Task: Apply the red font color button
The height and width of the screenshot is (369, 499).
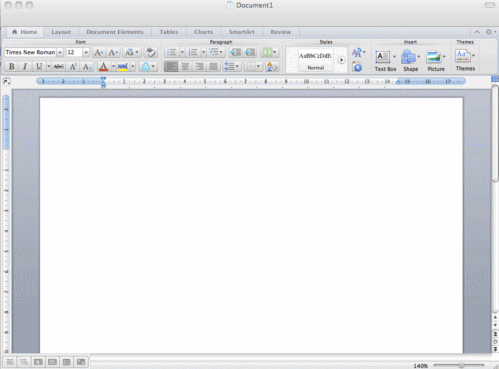Action: (x=104, y=67)
